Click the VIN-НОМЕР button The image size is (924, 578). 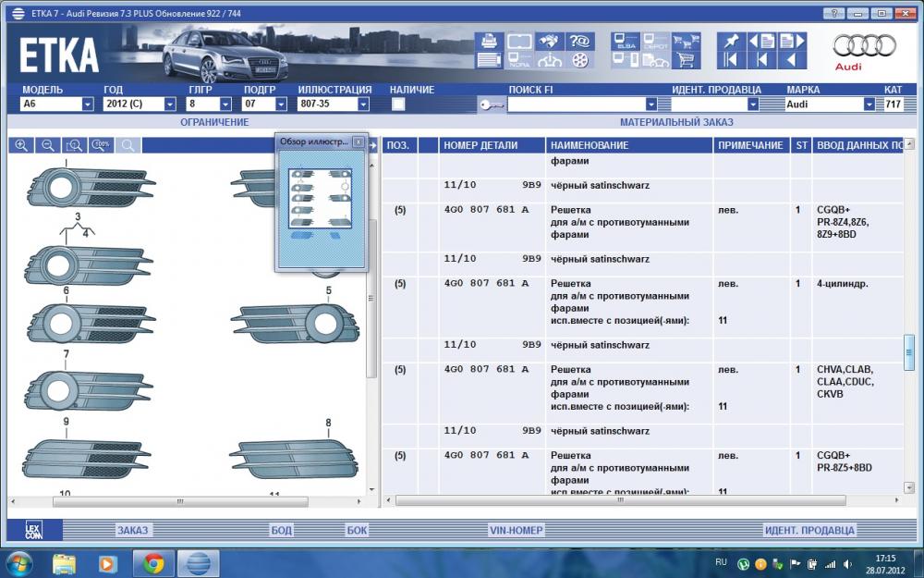pos(516,530)
